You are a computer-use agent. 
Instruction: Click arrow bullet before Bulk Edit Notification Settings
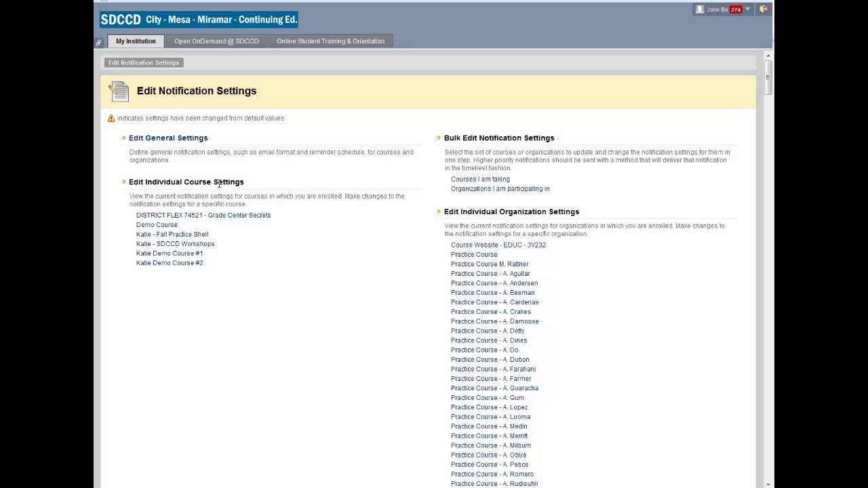(x=439, y=138)
